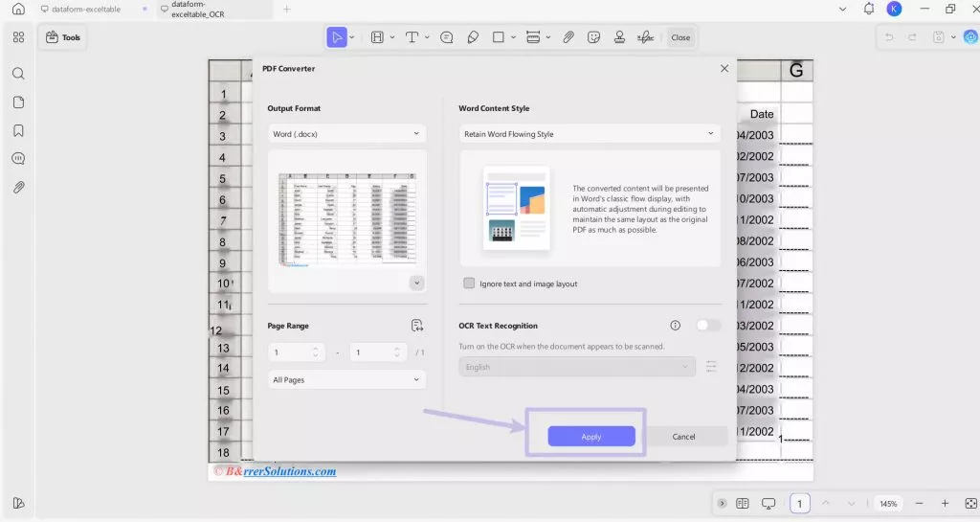The height and width of the screenshot is (522, 980).
Task: Open the AI assistant icon top right
Action: pos(970,37)
